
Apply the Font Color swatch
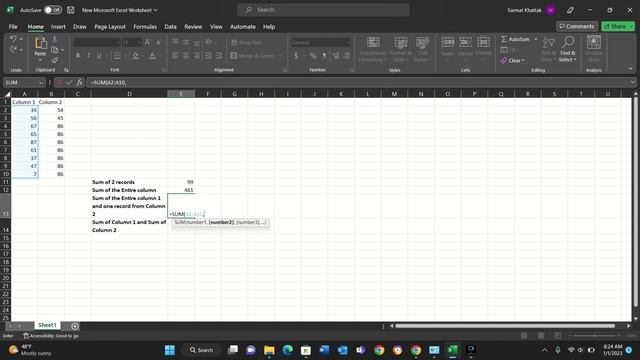152,56
